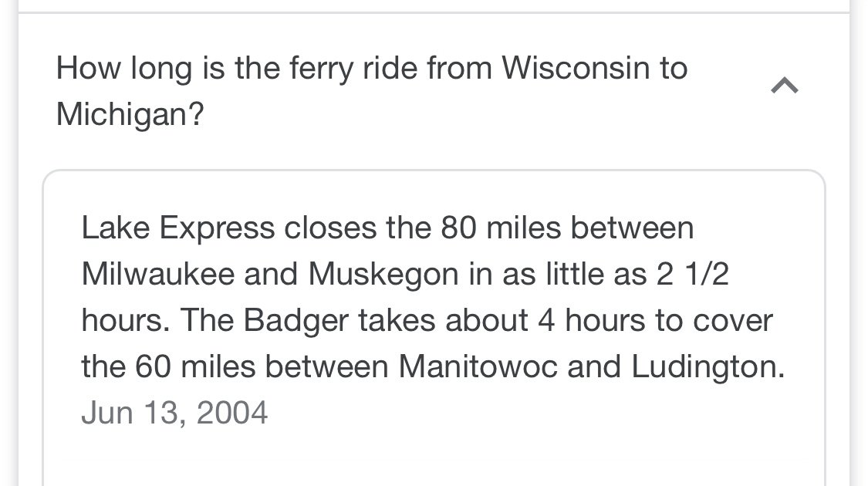Click the word 'Wisconsin' in the question heading
The image size is (868, 486).
coord(576,68)
